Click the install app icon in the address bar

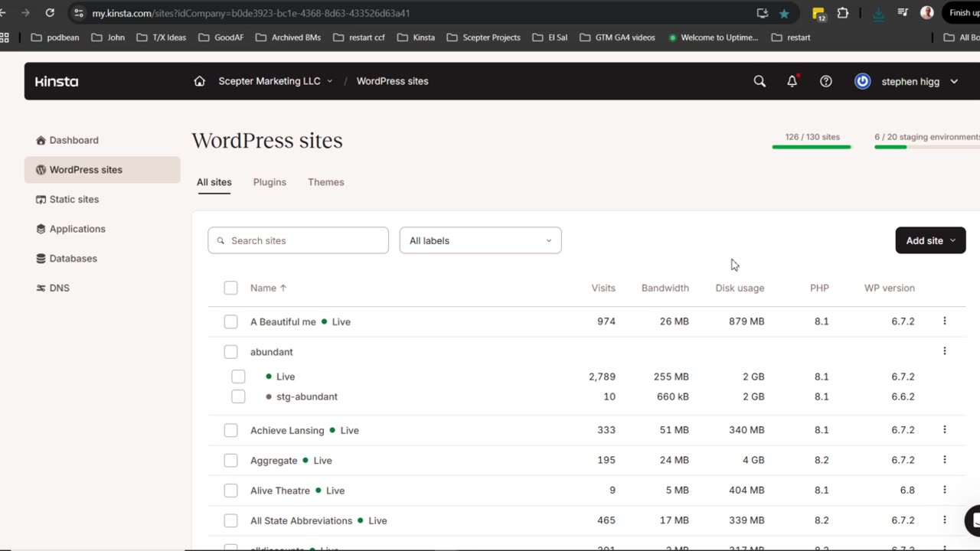pyautogui.click(x=762, y=13)
